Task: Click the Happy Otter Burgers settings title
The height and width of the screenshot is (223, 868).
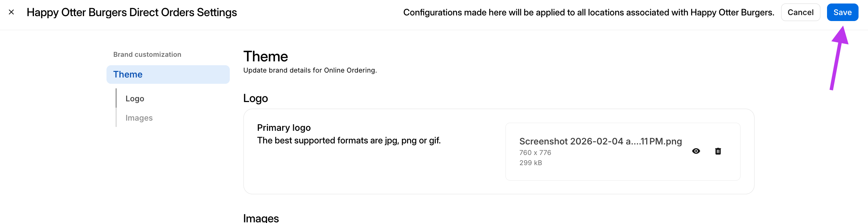Action: tap(132, 12)
